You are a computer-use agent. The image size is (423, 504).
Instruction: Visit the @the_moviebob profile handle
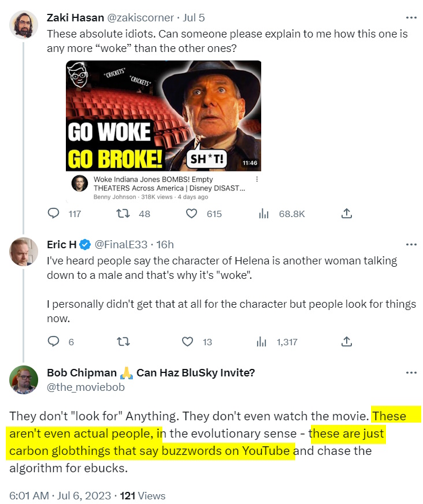(86, 387)
